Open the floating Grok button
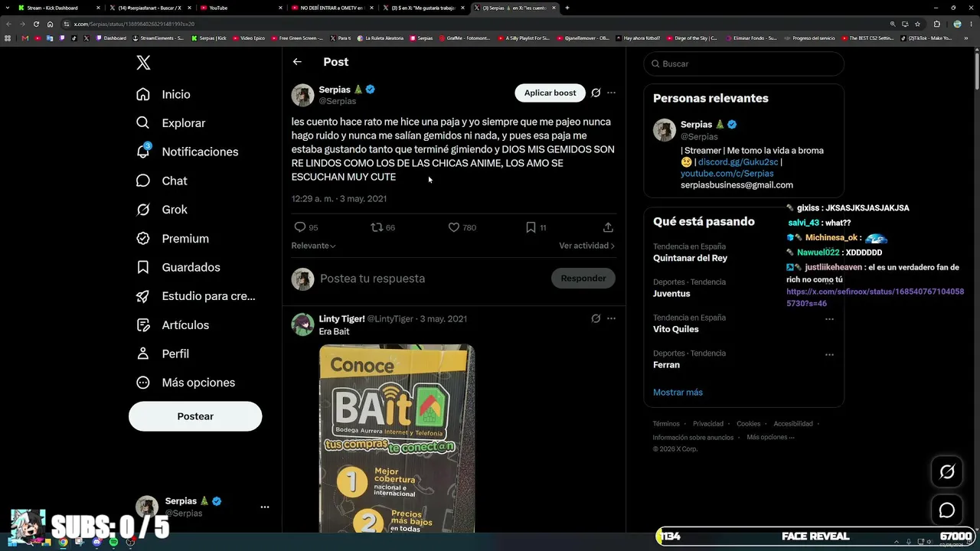Viewport: 980px width, 551px height. pyautogui.click(x=947, y=472)
